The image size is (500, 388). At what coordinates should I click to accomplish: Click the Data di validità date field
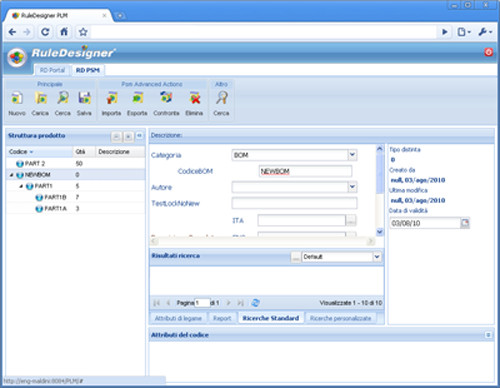[x=425, y=223]
